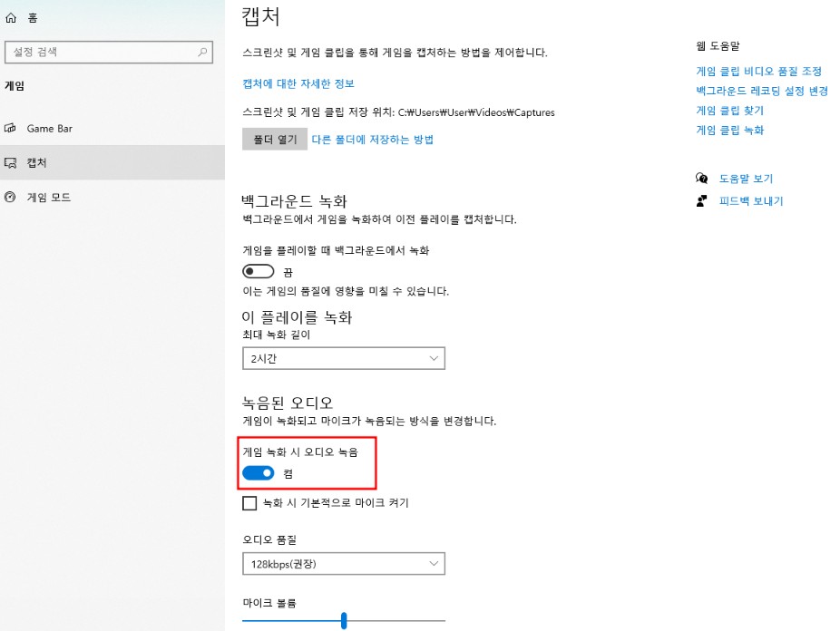The width and height of the screenshot is (840, 631).
Task: Click the magnifier icon in 설정 검색
Action: [204, 52]
